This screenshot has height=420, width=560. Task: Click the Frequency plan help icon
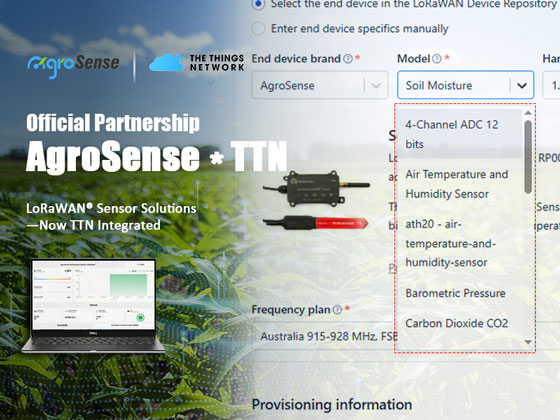pyautogui.click(x=337, y=310)
